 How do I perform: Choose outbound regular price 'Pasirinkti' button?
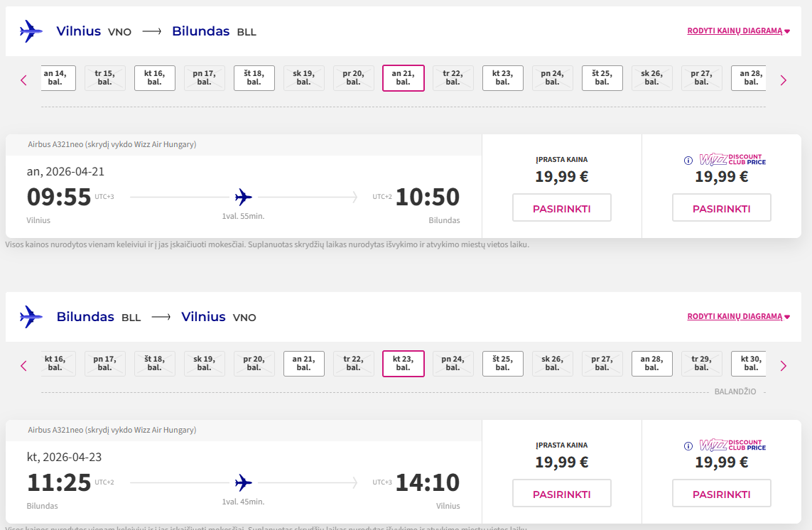pyautogui.click(x=561, y=208)
